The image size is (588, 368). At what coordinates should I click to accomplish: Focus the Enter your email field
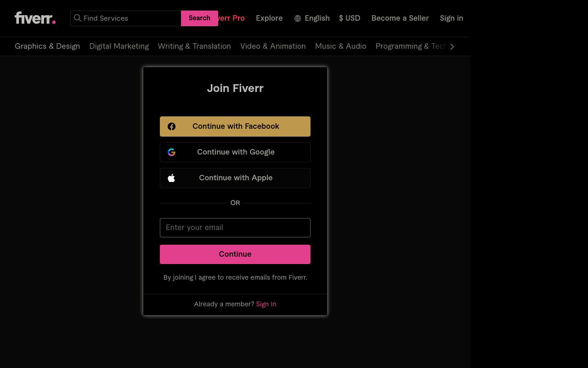(x=235, y=228)
